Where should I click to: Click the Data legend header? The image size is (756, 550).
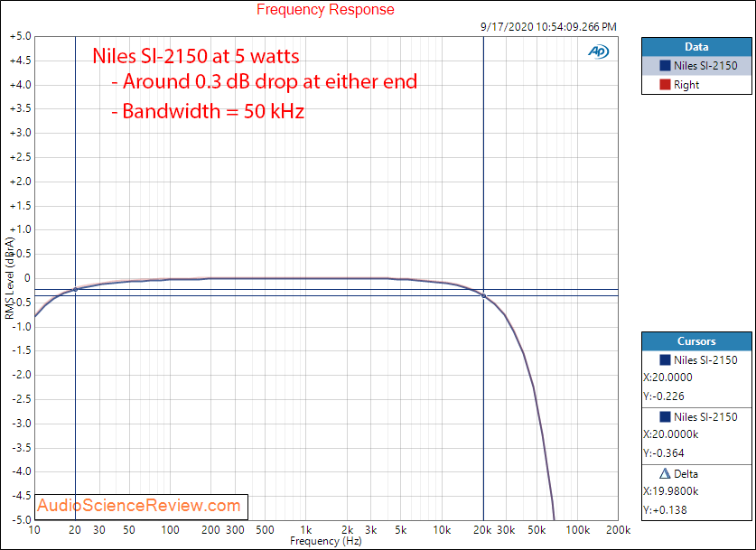tap(696, 47)
